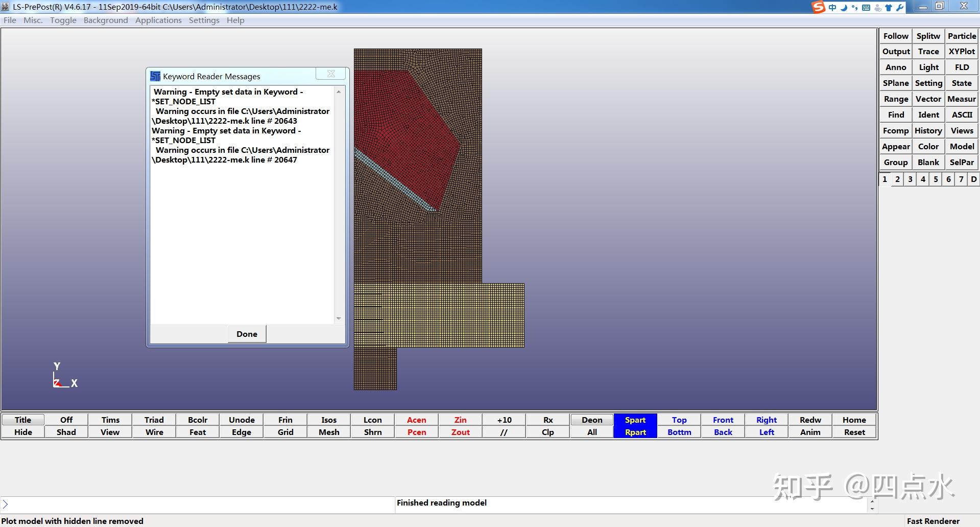The width and height of the screenshot is (980, 527).
Task: Click the Sogou soft keyboard icon
Action: coord(866,7)
